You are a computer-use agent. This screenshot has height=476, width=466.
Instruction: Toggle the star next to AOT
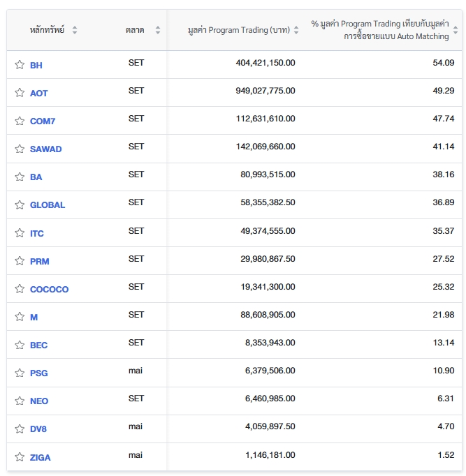pos(20,93)
